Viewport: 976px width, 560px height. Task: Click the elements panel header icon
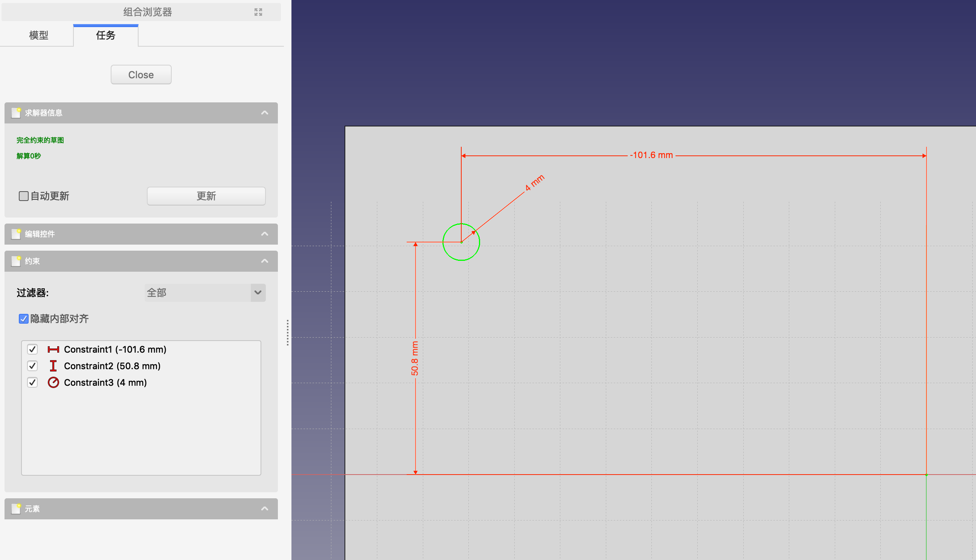point(16,508)
